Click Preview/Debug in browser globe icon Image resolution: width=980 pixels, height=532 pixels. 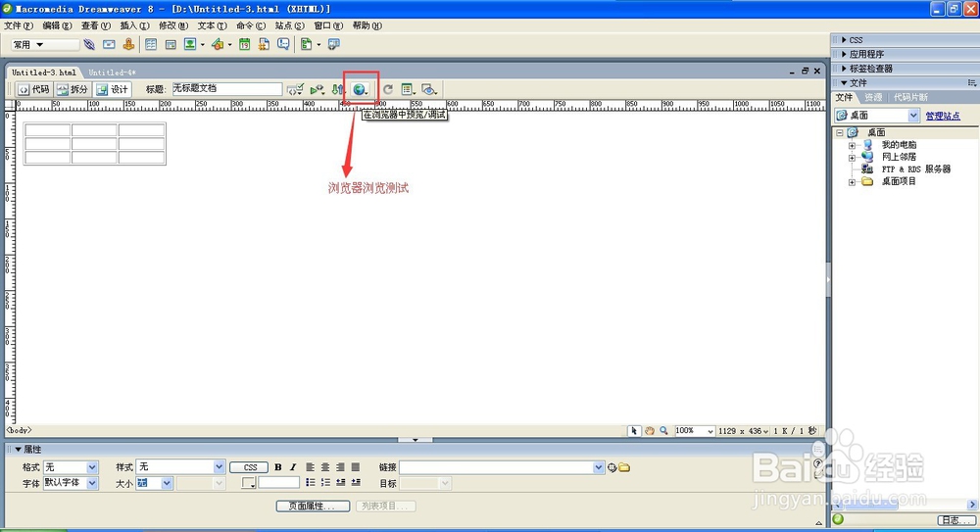[x=360, y=89]
